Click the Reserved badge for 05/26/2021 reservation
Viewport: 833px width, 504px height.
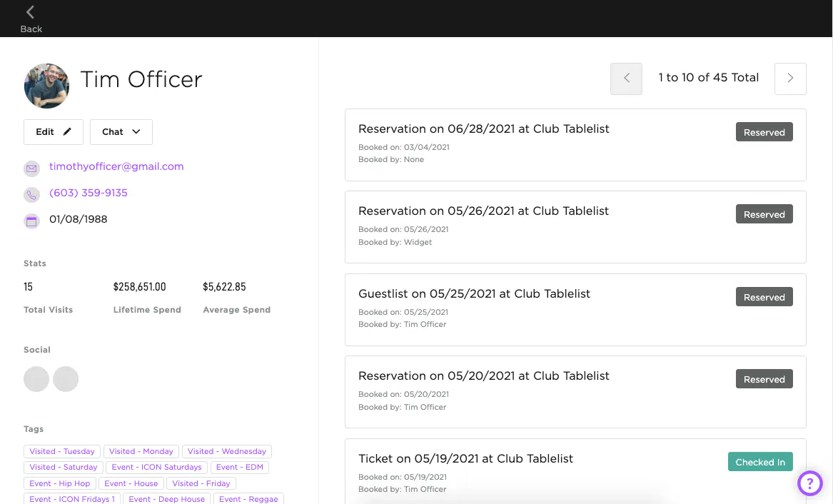click(x=764, y=214)
